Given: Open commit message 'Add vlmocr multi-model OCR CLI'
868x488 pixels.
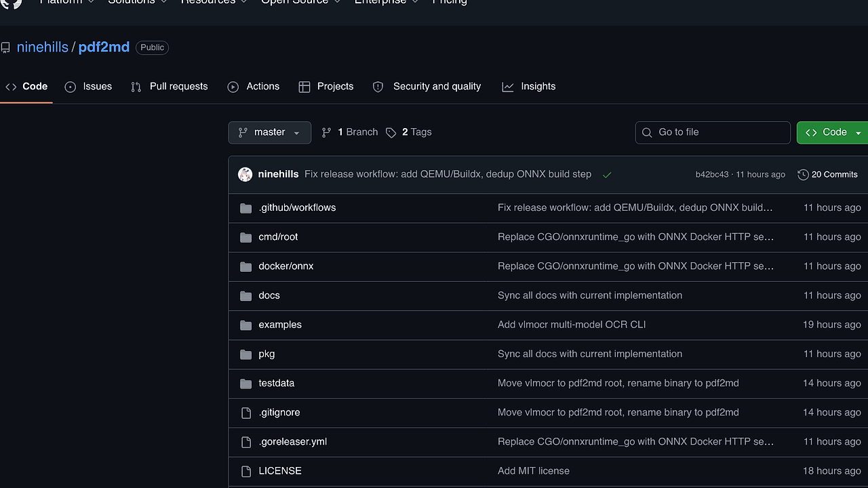Looking at the screenshot, I should click(x=572, y=325).
